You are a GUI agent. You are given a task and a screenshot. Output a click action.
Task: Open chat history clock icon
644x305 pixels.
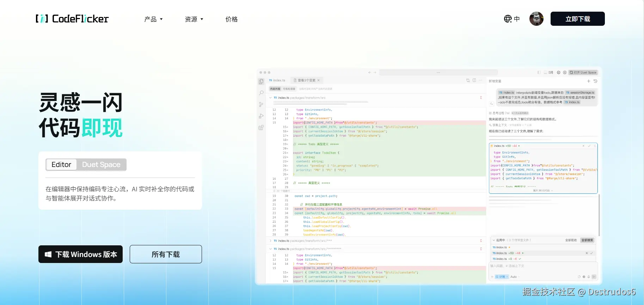pyautogui.click(x=595, y=81)
